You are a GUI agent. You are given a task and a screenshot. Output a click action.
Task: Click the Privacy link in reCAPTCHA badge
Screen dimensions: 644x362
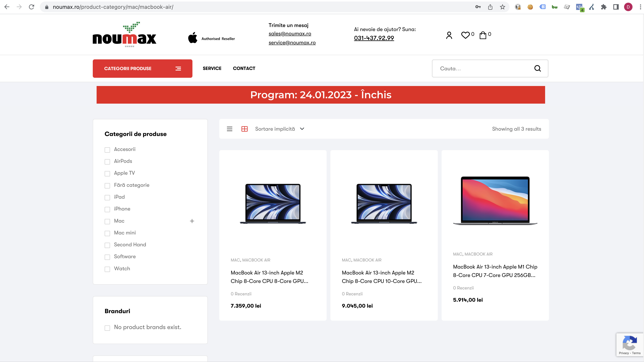[x=623, y=353]
